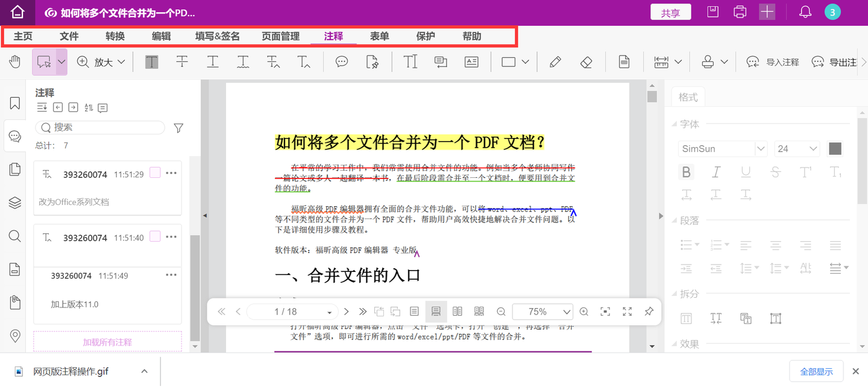The width and height of the screenshot is (868, 390).
Task: Select the Squiggly underline tool
Action: [243, 61]
